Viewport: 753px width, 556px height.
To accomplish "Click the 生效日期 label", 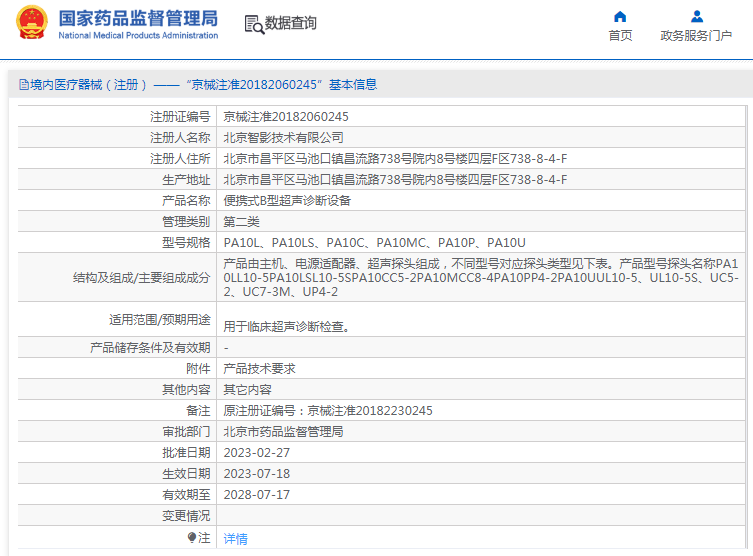I will tap(186, 474).
